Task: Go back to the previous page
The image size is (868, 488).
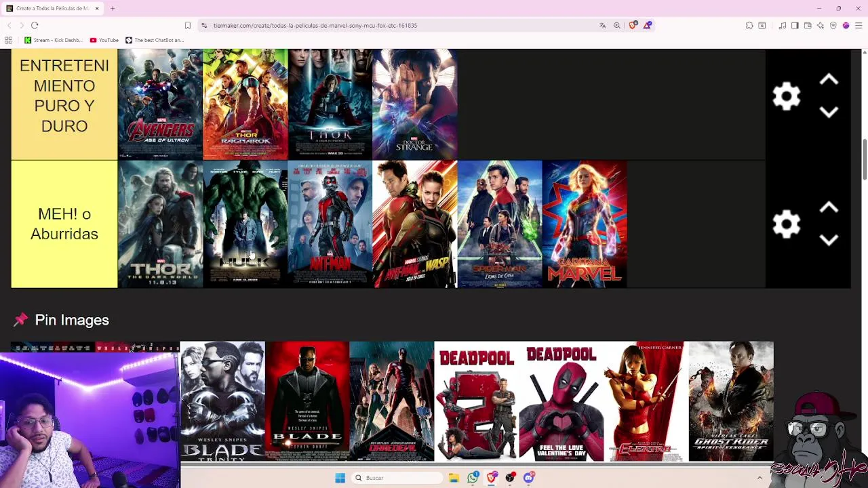Action: point(9,25)
